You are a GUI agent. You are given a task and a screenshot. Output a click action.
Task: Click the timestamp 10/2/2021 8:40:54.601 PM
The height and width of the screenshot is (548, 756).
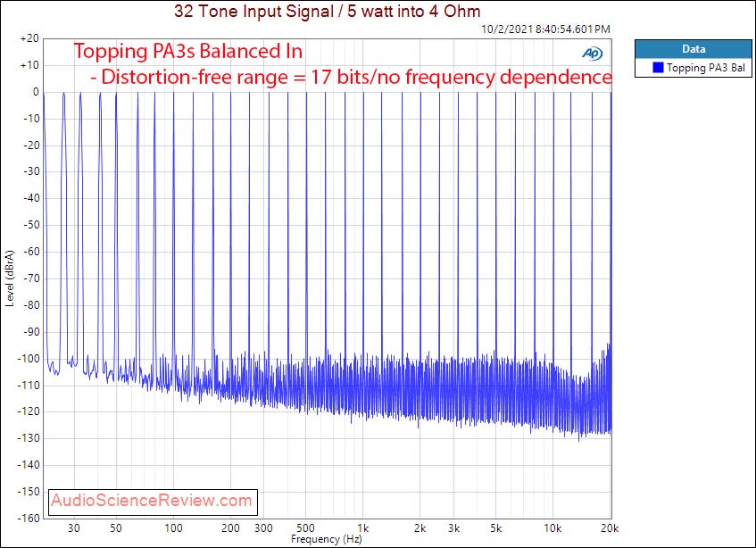tap(545, 29)
